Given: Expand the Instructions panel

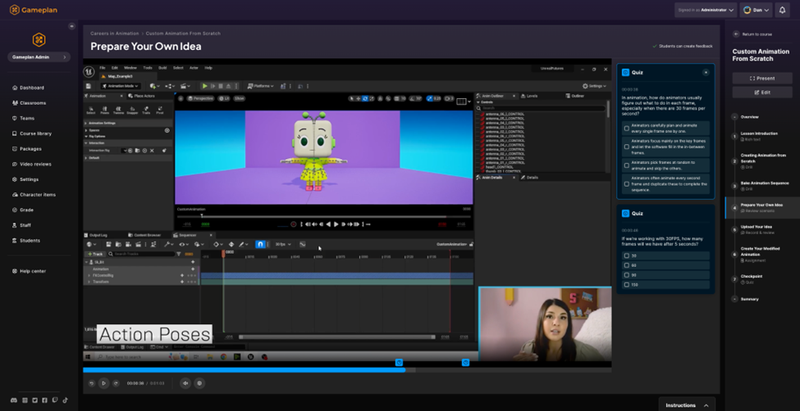Looking at the screenshot, I should point(687,405).
